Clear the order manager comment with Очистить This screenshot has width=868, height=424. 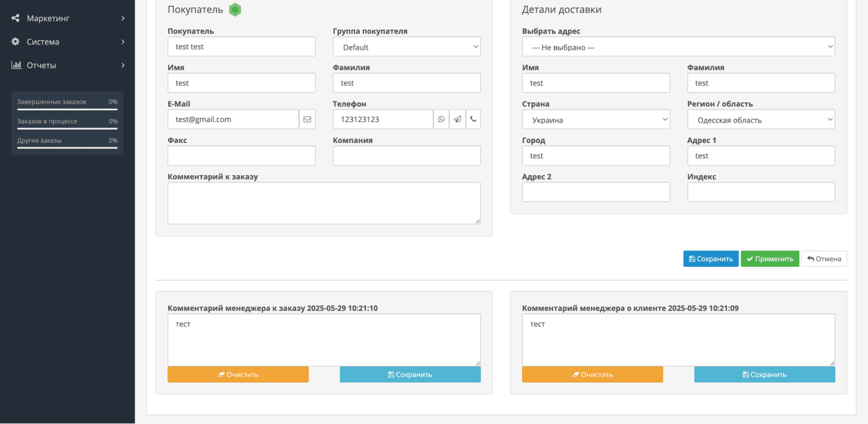tap(238, 375)
